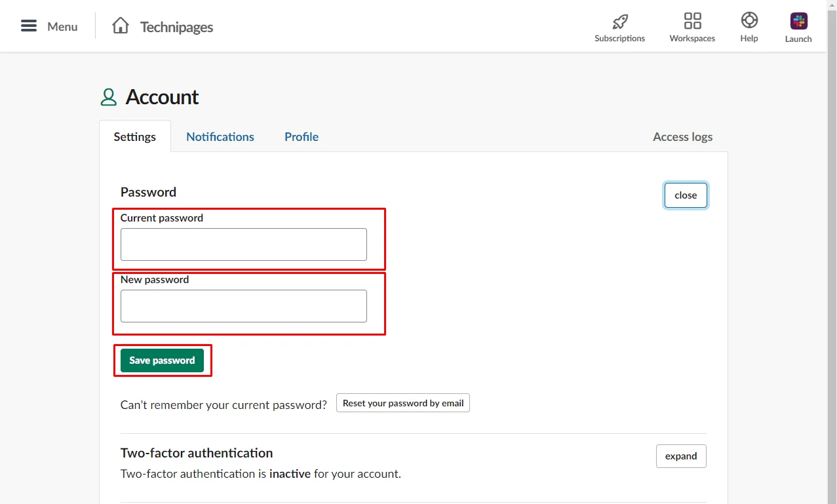The width and height of the screenshot is (837, 504).
Task: Click the page's vertical scrollbar
Action: [x=832, y=262]
